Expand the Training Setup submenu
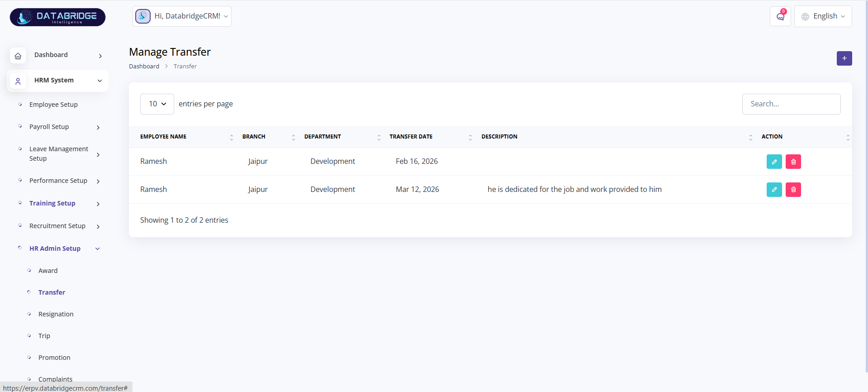868x392 pixels. click(x=98, y=204)
